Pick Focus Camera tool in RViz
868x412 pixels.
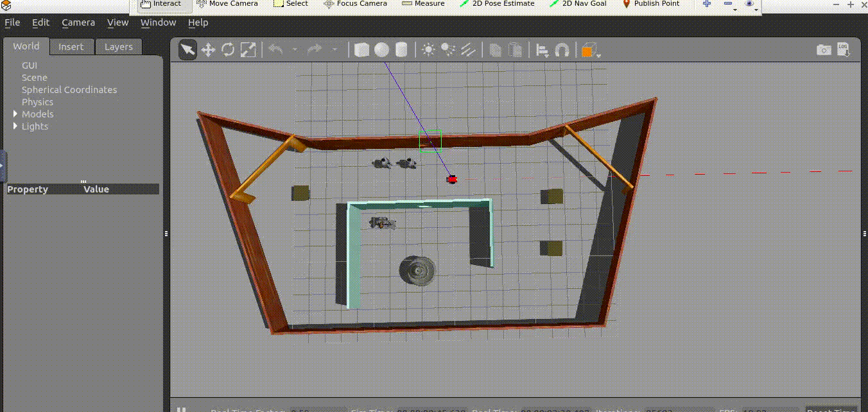click(x=356, y=4)
